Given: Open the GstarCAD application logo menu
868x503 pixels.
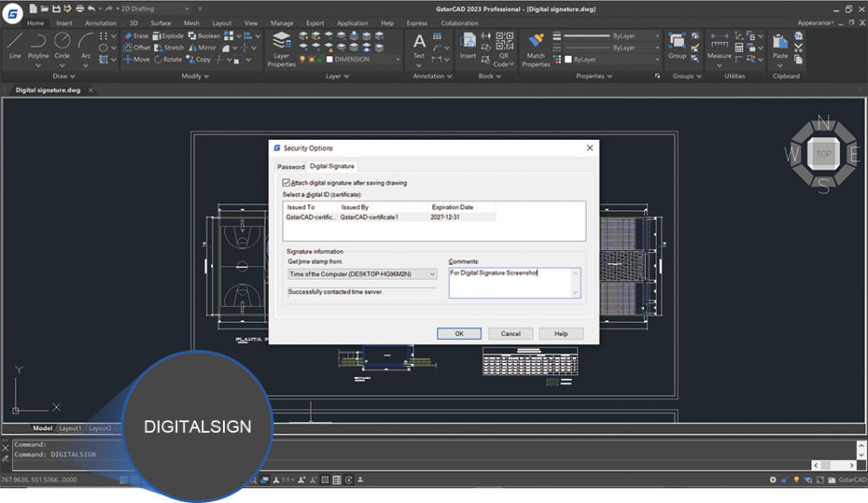Looking at the screenshot, I should tap(12, 15).
